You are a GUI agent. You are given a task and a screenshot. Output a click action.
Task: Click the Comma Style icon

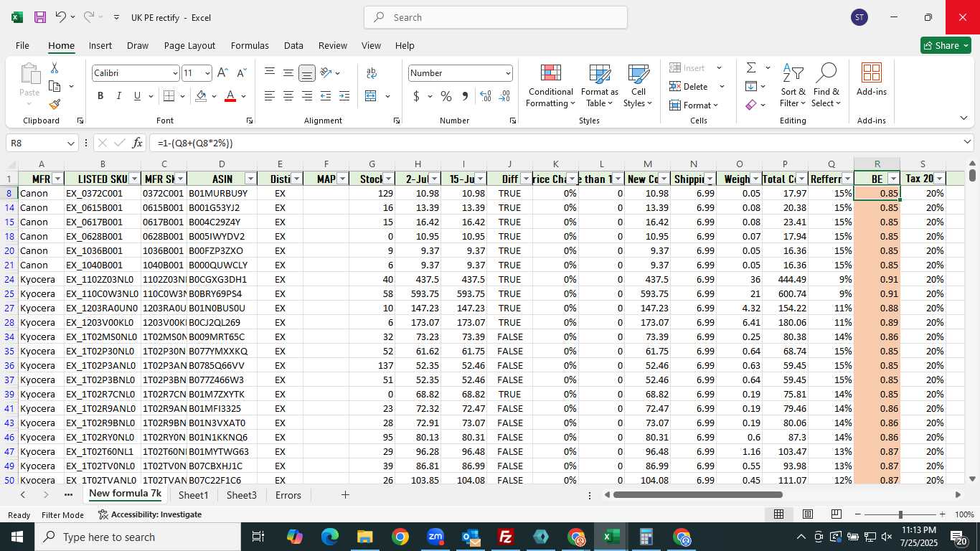tap(465, 96)
